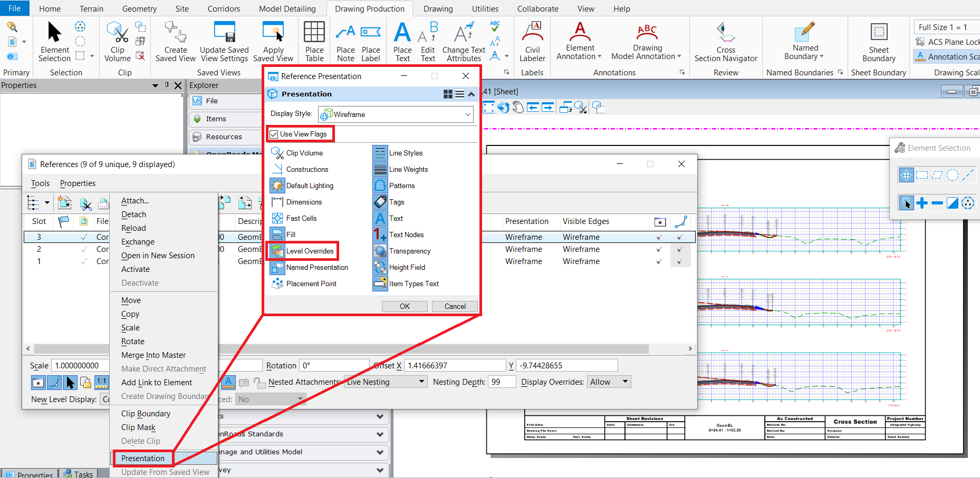Open Change Text Attributes tool
The width and height of the screenshot is (980, 478).
tap(464, 41)
